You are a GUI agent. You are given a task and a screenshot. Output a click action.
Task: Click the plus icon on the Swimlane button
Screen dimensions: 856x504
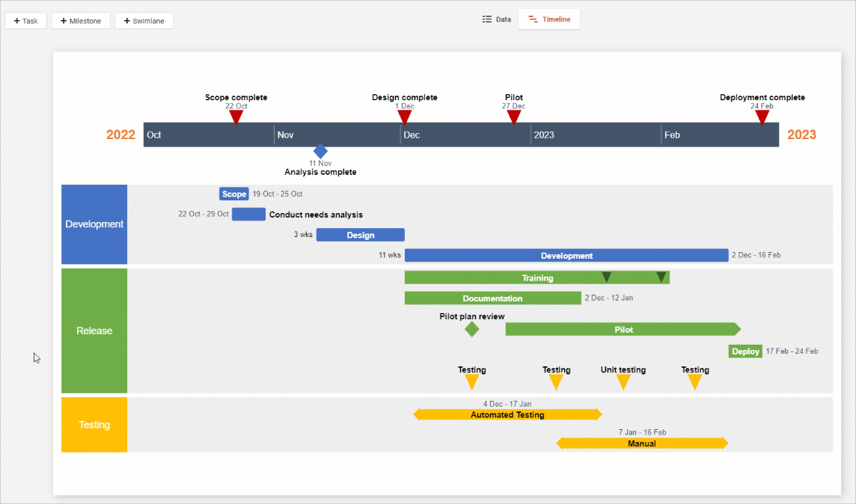point(126,20)
